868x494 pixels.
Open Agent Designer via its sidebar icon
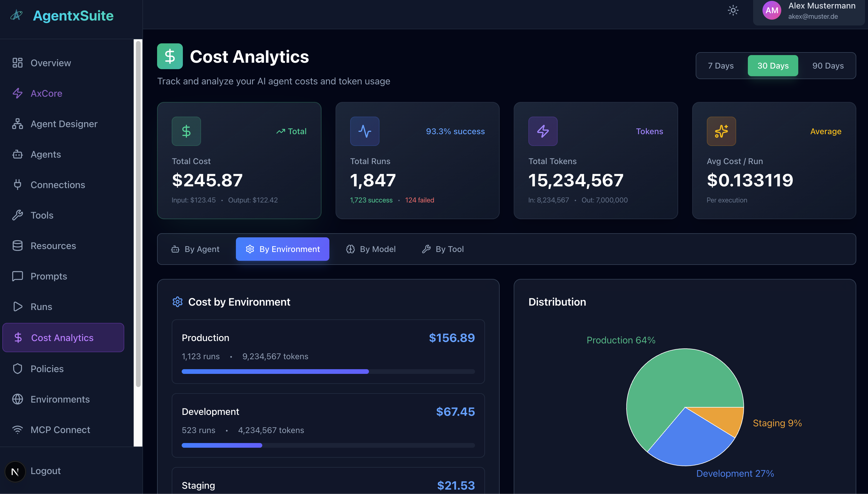pos(17,124)
